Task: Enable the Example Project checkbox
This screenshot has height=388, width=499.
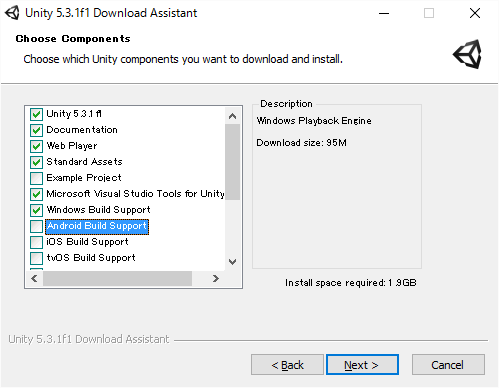Action: coord(36,178)
